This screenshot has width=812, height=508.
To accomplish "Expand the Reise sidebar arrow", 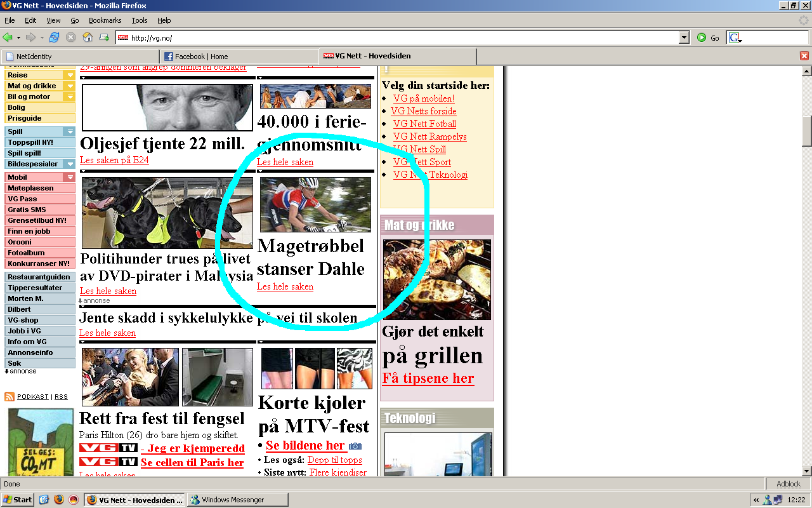I will coord(70,75).
